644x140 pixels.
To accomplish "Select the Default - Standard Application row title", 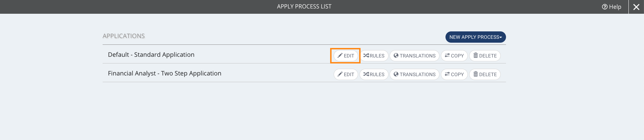I will 151,55.
